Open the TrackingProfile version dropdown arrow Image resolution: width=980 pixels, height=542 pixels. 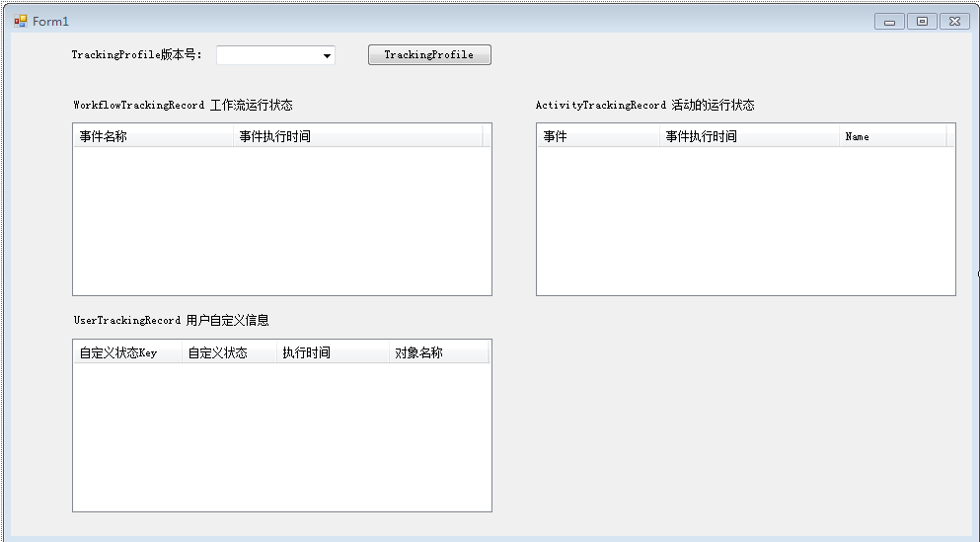pos(327,55)
